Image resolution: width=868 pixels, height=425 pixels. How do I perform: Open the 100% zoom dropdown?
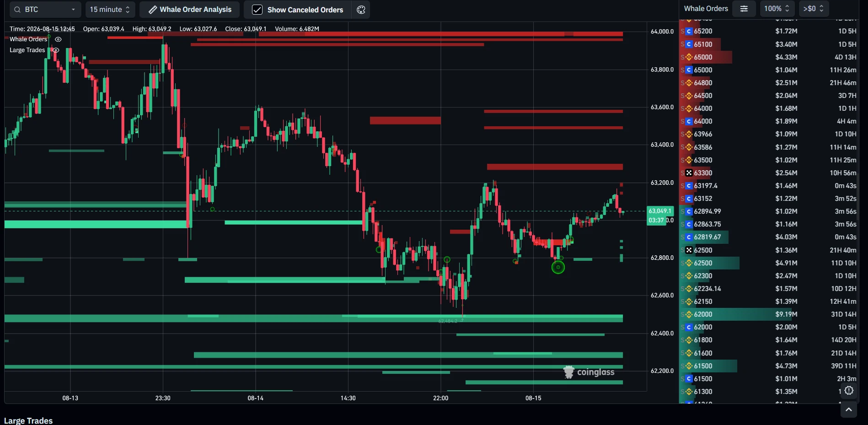coord(777,9)
